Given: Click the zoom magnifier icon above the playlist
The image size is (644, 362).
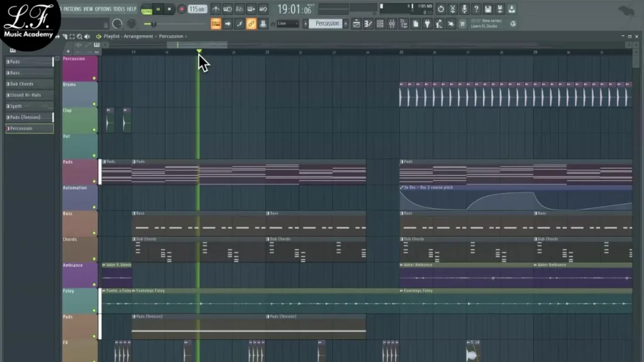Looking at the screenshot, I should tap(79, 35).
